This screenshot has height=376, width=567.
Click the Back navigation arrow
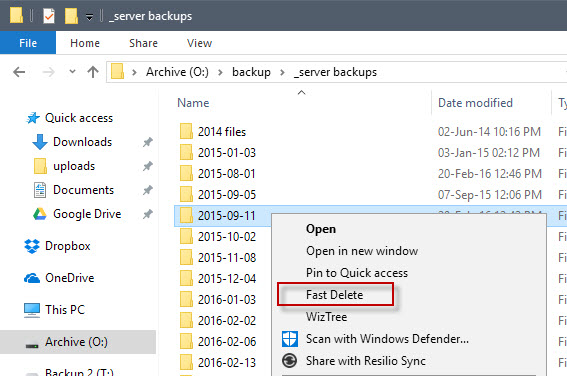[19, 72]
